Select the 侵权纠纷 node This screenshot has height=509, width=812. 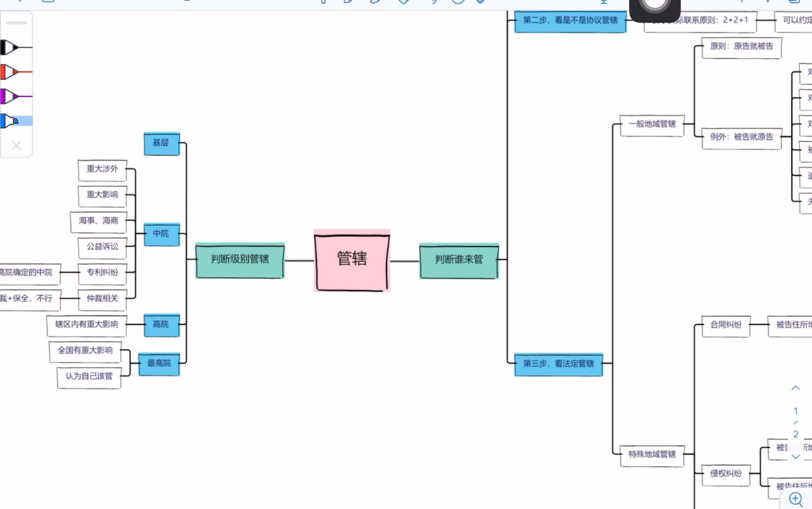726,475
